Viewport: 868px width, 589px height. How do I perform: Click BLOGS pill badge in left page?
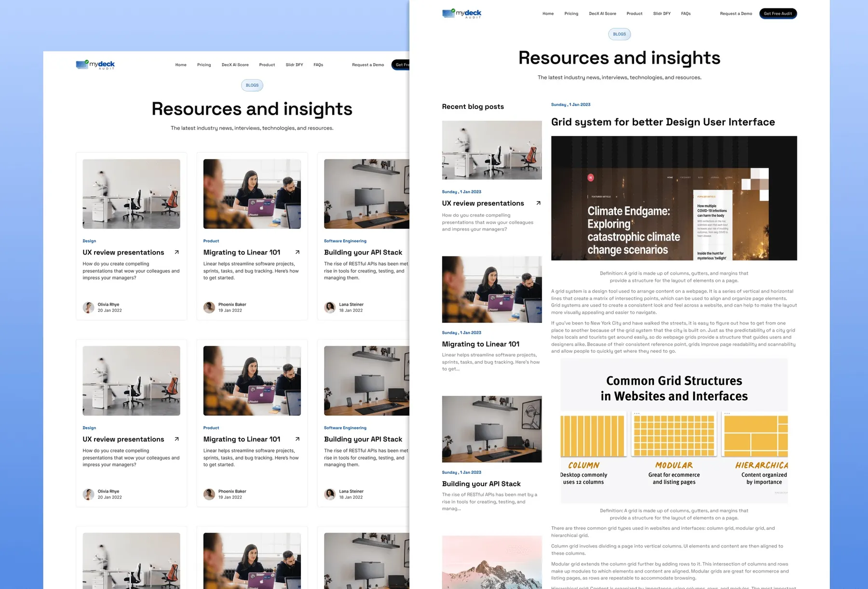click(252, 85)
